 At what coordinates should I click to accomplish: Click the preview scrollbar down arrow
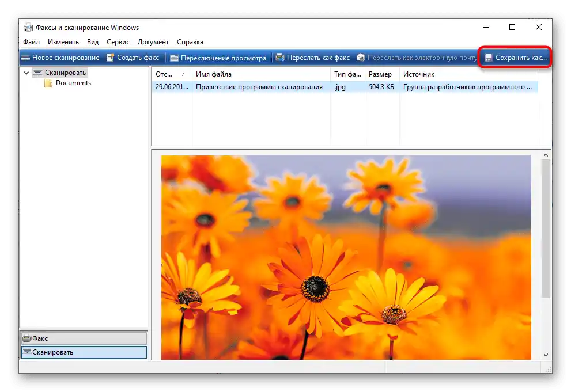pyautogui.click(x=546, y=355)
